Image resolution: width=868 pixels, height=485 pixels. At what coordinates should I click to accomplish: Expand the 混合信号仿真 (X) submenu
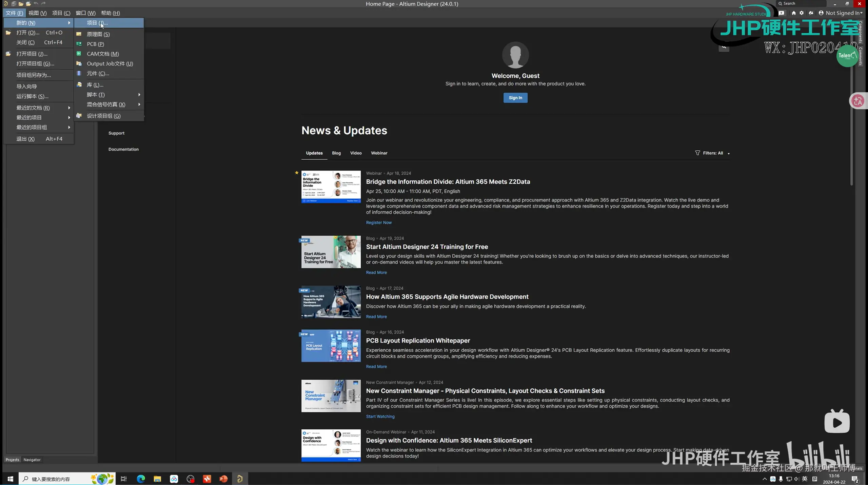(x=109, y=104)
